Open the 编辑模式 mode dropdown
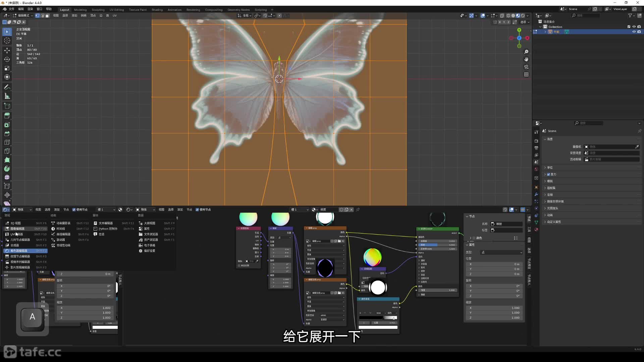 pos(23,15)
